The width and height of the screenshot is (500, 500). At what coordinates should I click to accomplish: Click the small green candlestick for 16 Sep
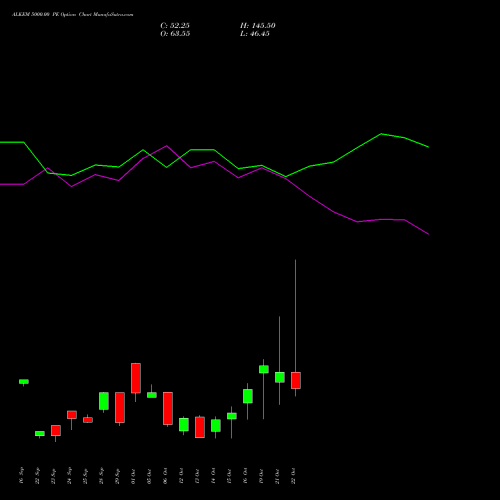pos(24,381)
